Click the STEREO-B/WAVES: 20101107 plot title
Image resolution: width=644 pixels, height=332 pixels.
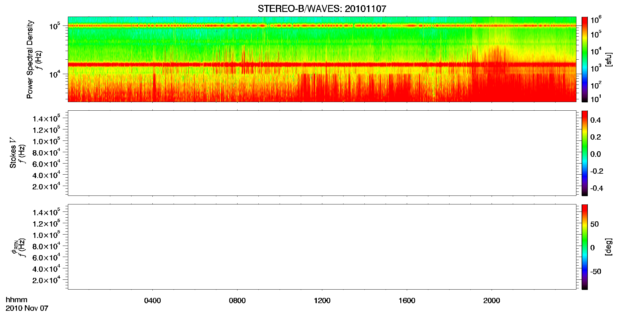tap(322, 9)
